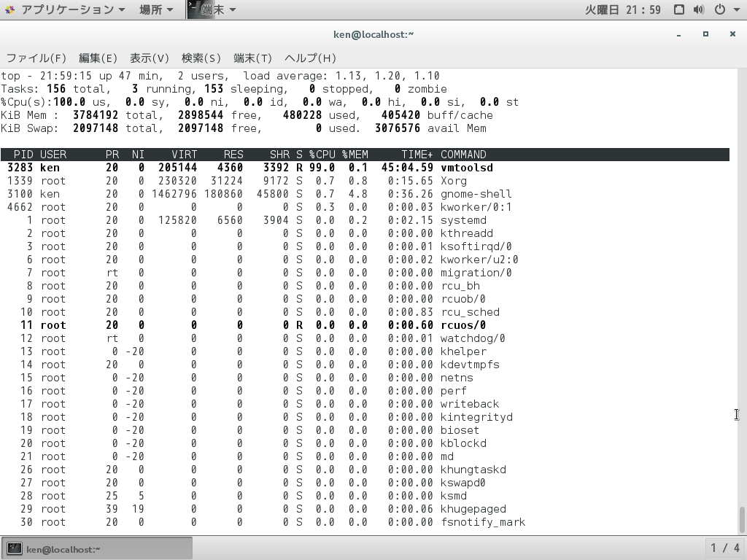The width and height of the screenshot is (747, 560).
Task: Click the 1 / 4 workspace switcher
Action: point(725,548)
